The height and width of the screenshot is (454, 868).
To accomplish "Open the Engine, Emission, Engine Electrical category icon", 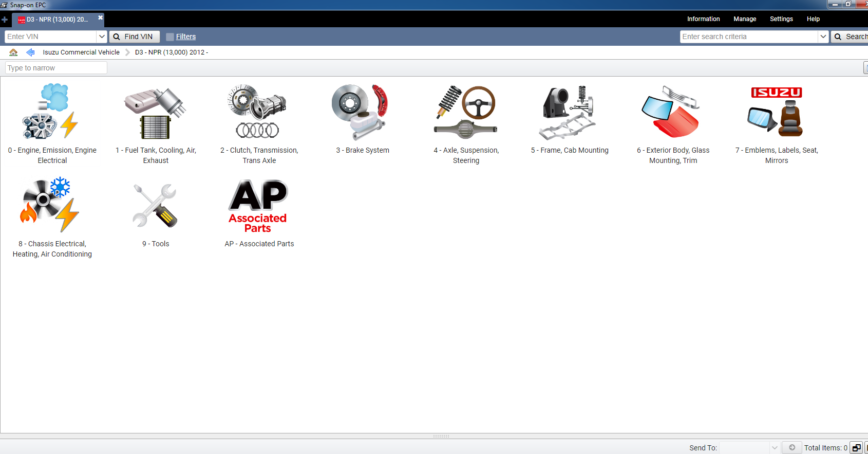I will pos(50,112).
